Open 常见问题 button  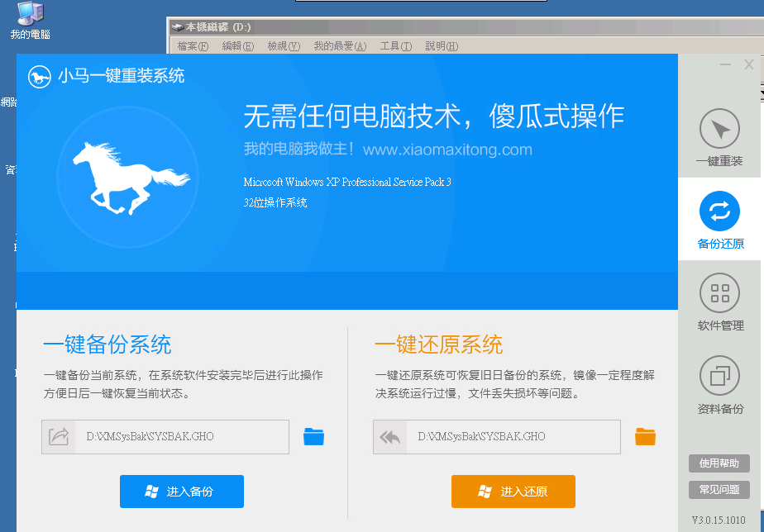(719, 490)
